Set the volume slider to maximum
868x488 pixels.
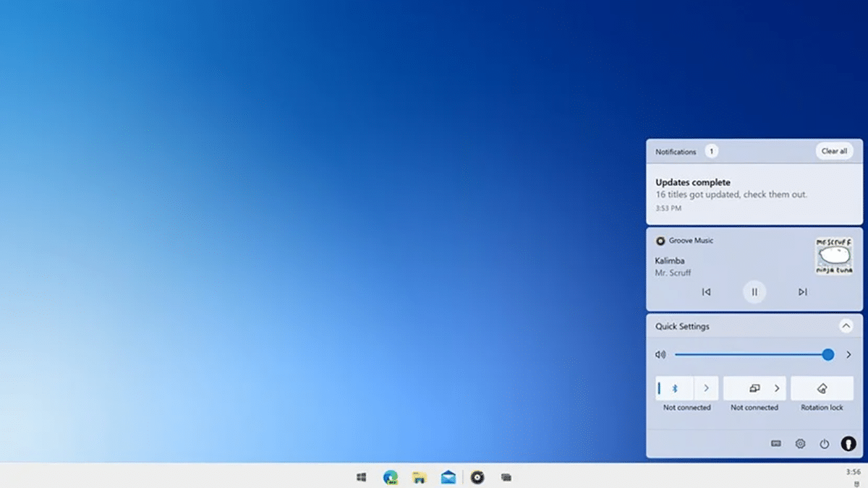click(x=827, y=354)
